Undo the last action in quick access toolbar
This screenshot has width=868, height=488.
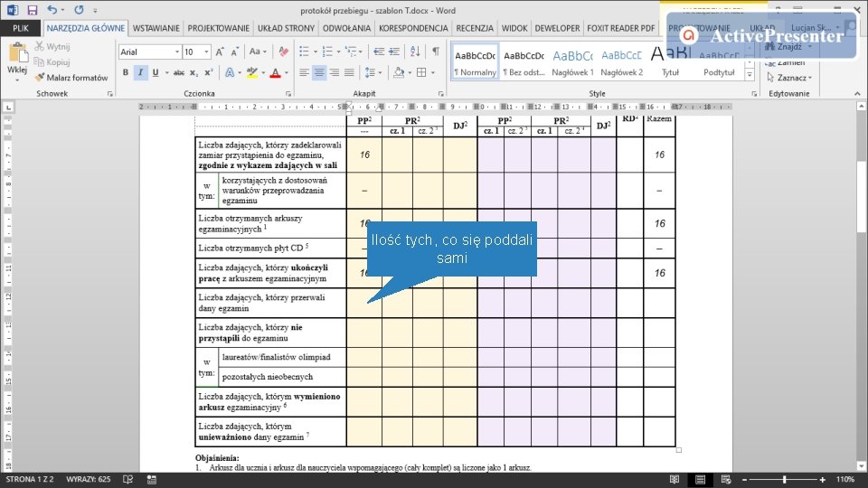tap(52, 9)
